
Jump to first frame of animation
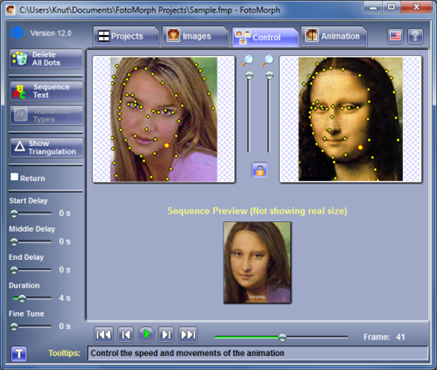103,334
